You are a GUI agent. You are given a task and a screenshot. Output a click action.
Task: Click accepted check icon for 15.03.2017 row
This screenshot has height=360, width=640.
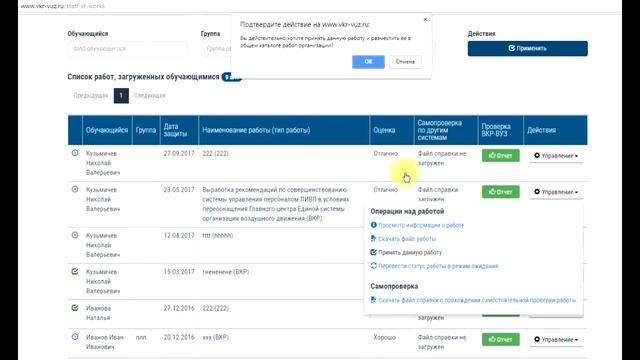(x=75, y=271)
